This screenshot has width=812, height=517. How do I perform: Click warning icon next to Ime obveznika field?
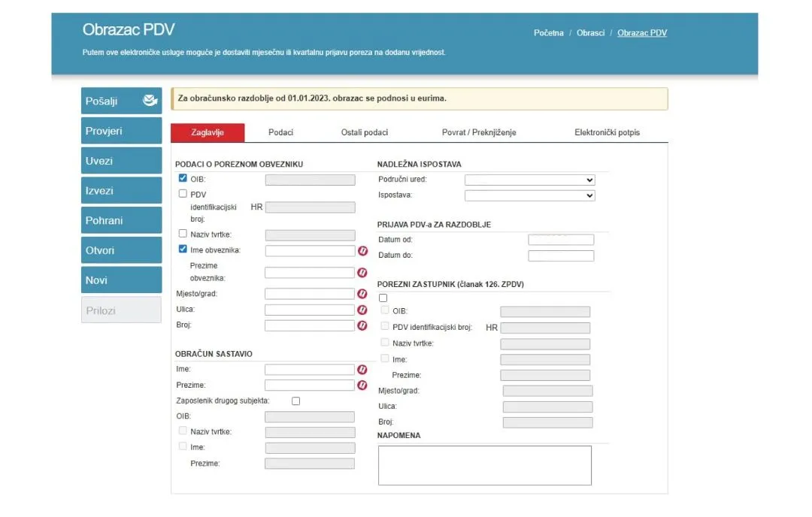point(362,251)
